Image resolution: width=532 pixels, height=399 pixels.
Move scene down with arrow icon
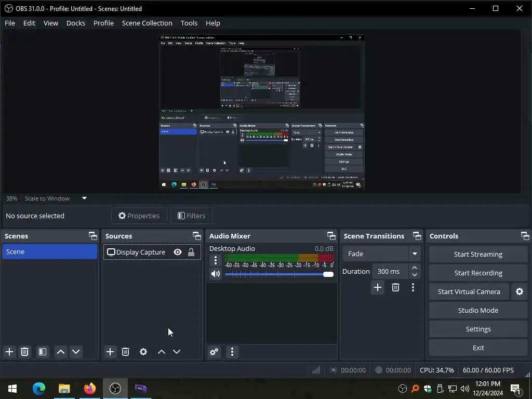[x=76, y=352]
